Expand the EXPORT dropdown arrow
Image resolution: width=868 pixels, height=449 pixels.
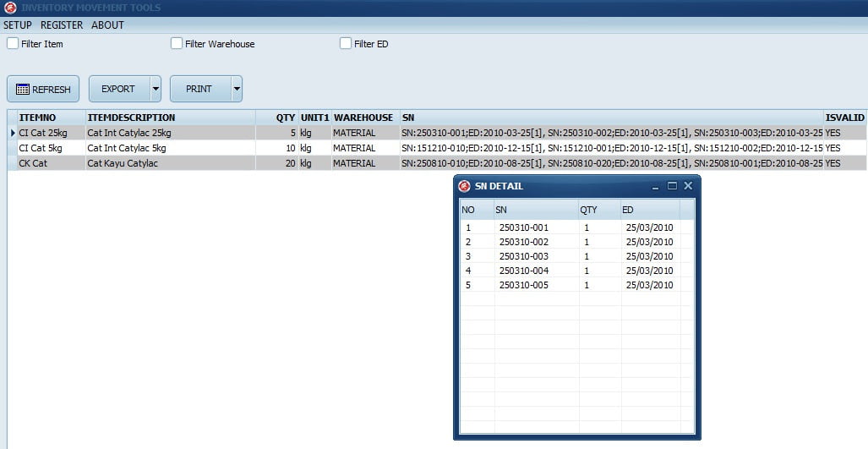pos(156,89)
